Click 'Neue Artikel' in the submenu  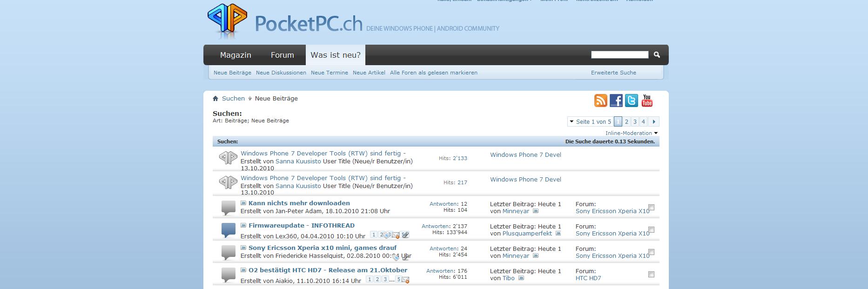click(369, 73)
